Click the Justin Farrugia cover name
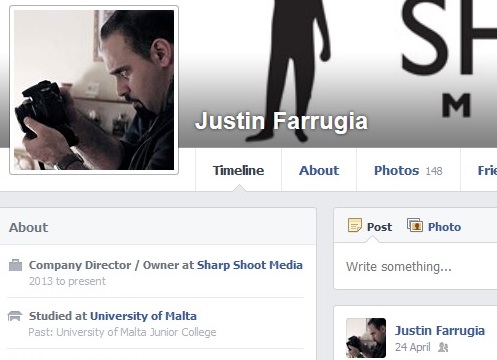This screenshot has height=360, width=497. click(x=281, y=121)
